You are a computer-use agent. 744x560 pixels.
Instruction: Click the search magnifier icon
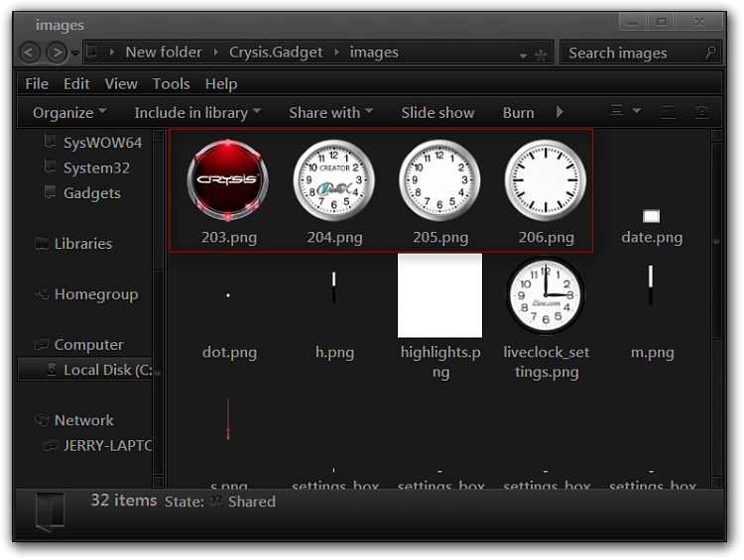coord(710,52)
